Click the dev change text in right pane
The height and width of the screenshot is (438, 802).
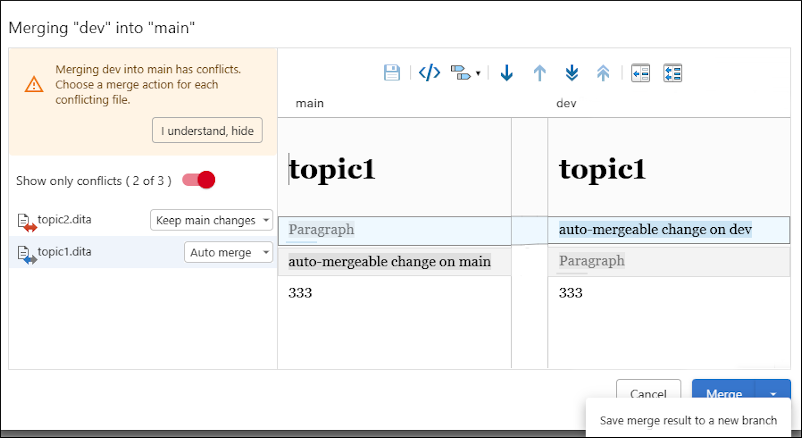pyautogui.click(x=655, y=230)
